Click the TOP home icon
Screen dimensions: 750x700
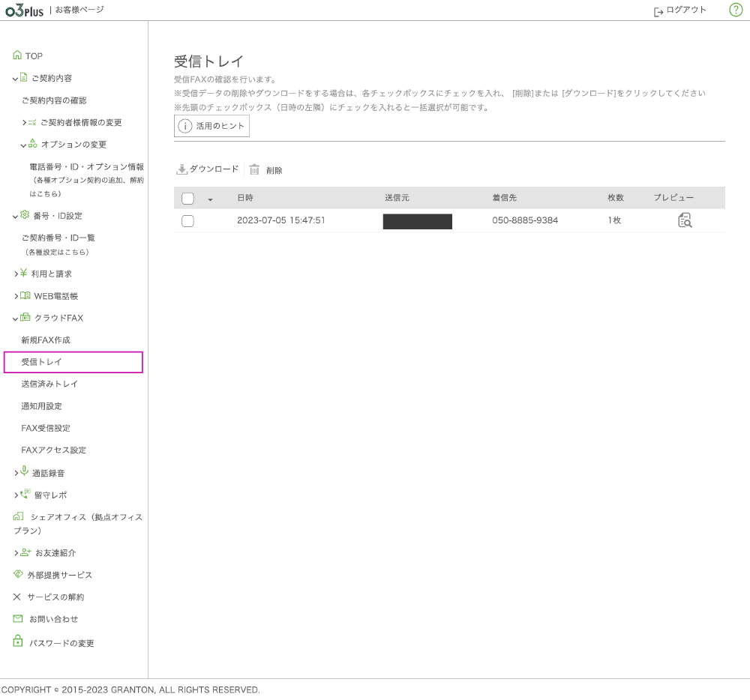(17, 55)
